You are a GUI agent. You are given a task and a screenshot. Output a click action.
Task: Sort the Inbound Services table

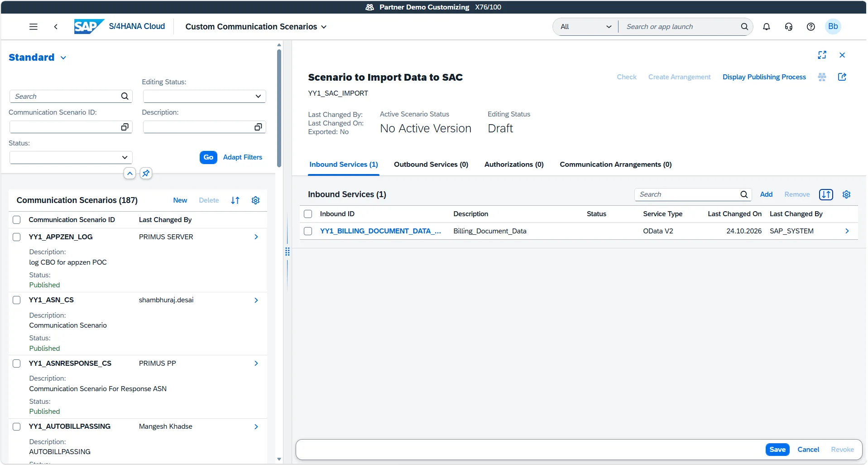pyautogui.click(x=826, y=194)
